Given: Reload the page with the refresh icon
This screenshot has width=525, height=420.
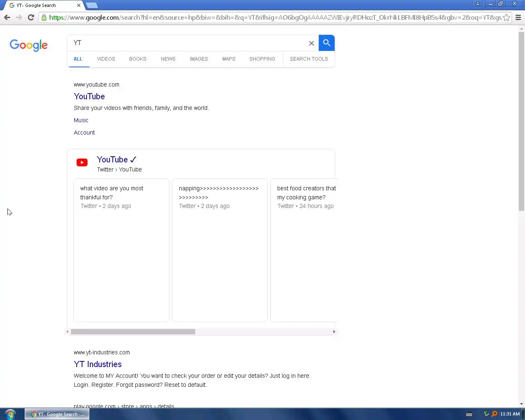Looking at the screenshot, I should click(31, 17).
